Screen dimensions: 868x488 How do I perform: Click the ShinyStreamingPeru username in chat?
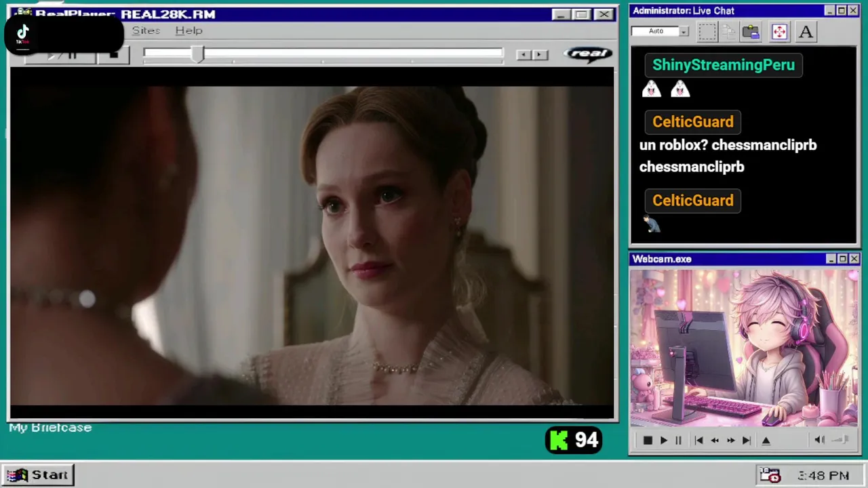[723, 65]
